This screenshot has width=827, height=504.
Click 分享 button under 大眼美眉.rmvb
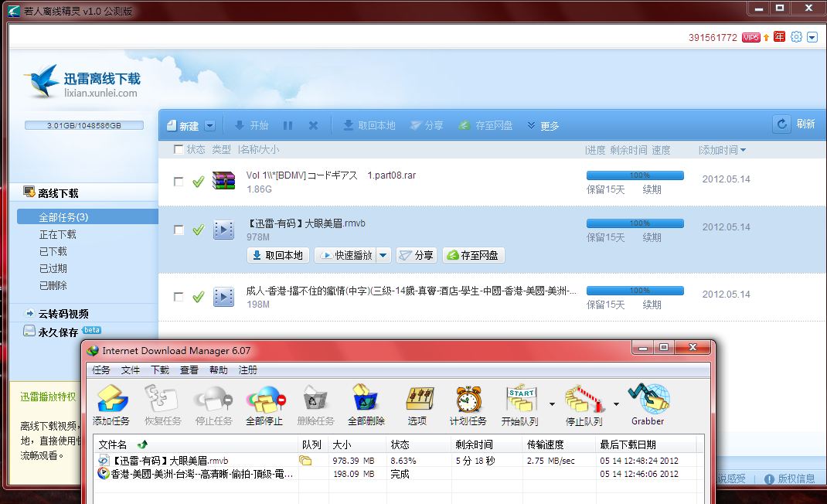[x=417, y=255]
